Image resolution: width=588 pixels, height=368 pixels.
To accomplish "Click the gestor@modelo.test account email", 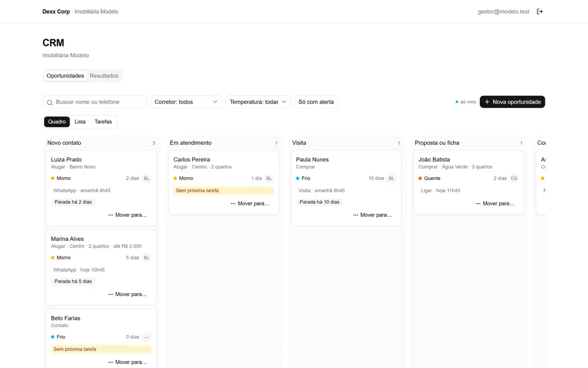I will pos(503,11).
